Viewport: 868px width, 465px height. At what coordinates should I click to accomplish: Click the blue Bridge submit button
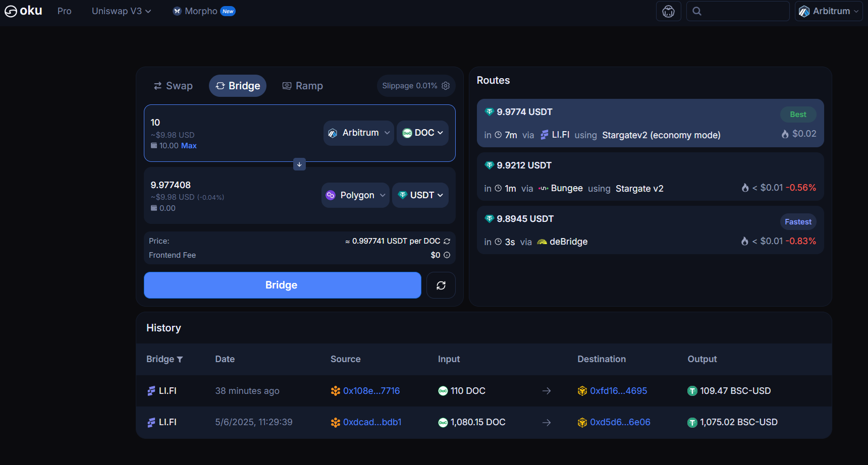[282, 285]
